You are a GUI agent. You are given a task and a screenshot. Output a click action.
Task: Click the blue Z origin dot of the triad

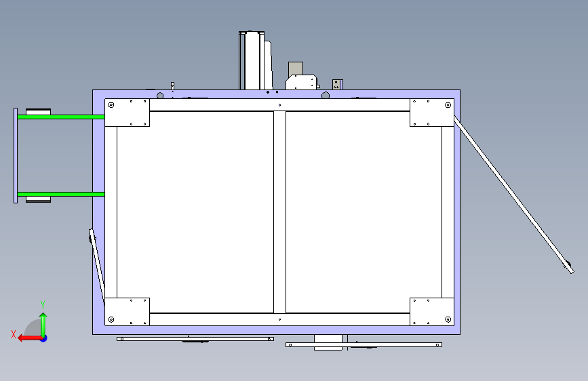[x=44, y=338]
